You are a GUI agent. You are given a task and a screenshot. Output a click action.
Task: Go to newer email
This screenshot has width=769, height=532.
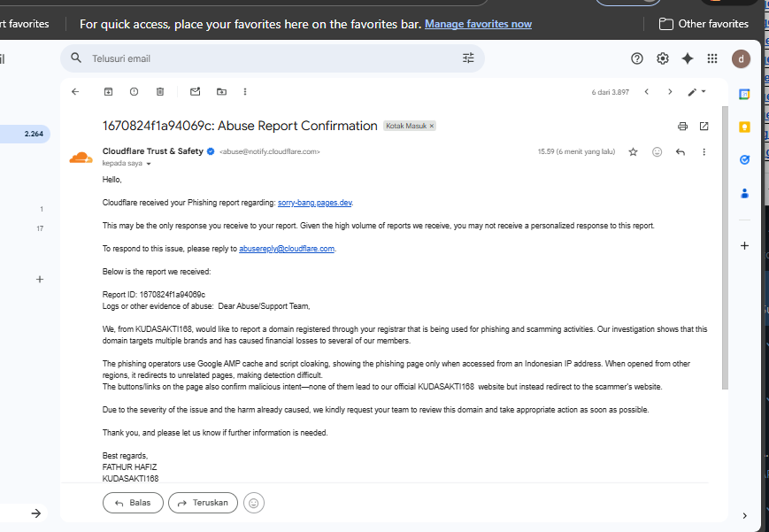coord(646,92)
